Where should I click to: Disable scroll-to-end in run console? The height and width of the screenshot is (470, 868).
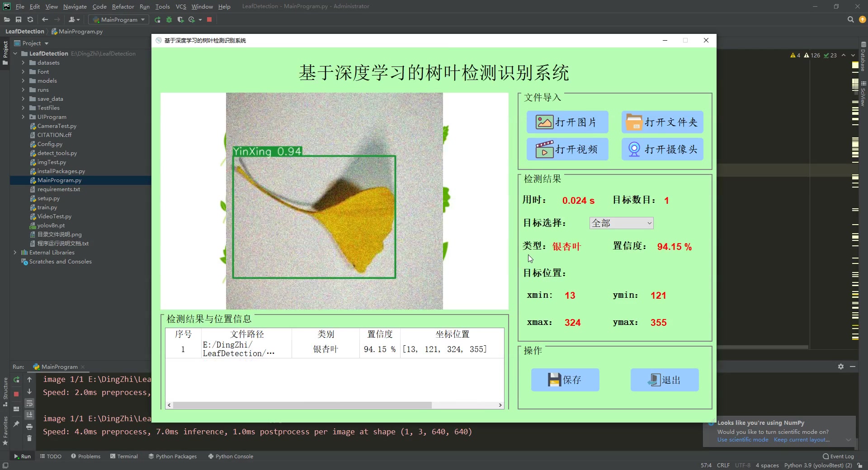(29, 415)
